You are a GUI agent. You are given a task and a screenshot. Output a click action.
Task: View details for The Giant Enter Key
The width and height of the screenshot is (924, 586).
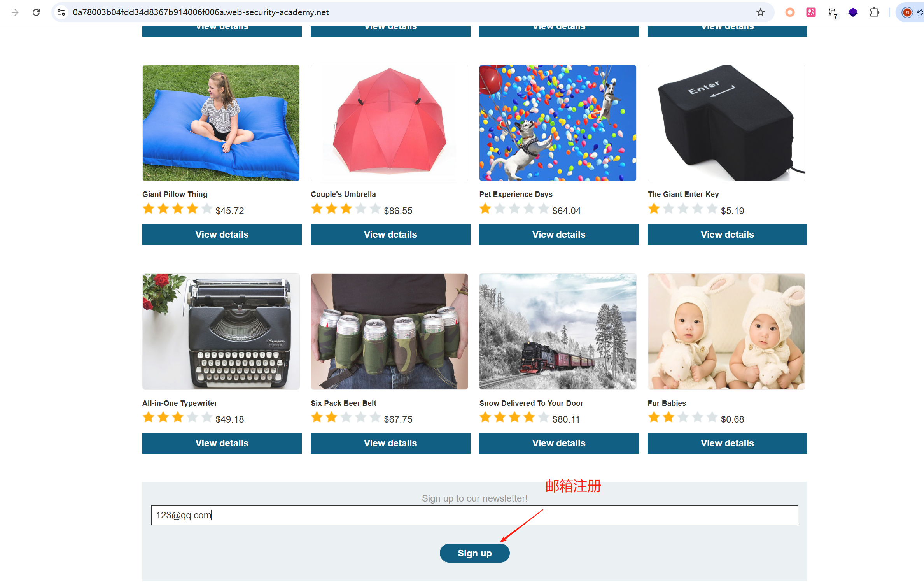[x=727, y=235]
